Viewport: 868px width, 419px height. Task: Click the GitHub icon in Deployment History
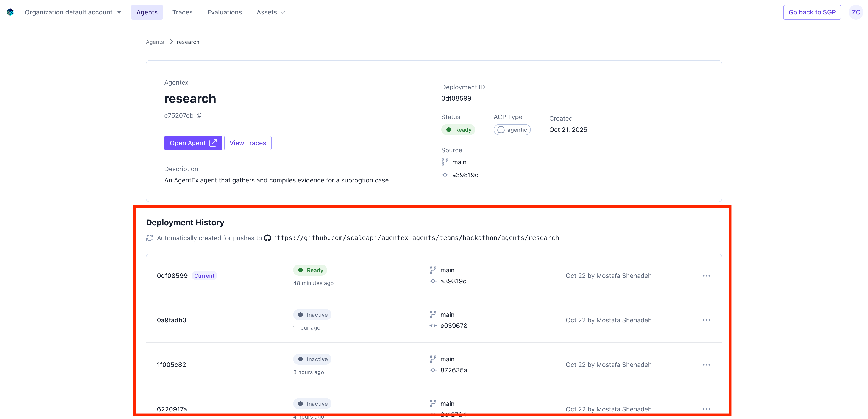(x=267, y=238)
